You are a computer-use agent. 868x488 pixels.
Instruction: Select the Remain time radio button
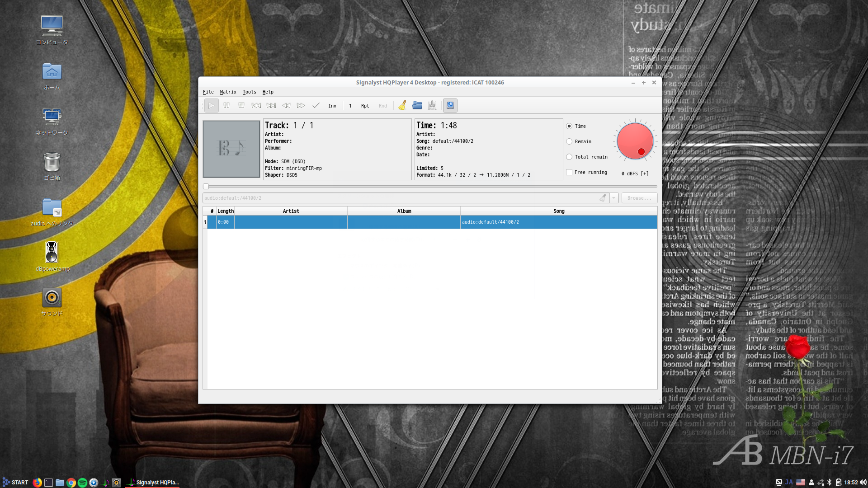click(x=569, y=141)
